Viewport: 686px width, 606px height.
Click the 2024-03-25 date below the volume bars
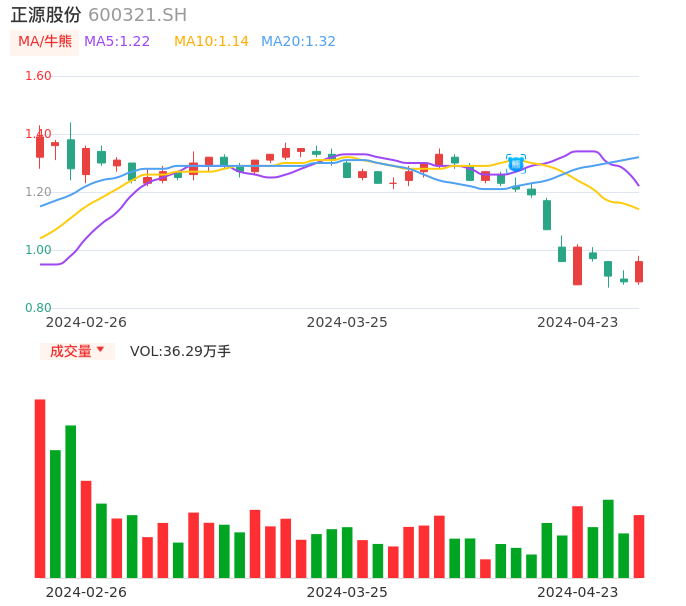click(347, 592)
